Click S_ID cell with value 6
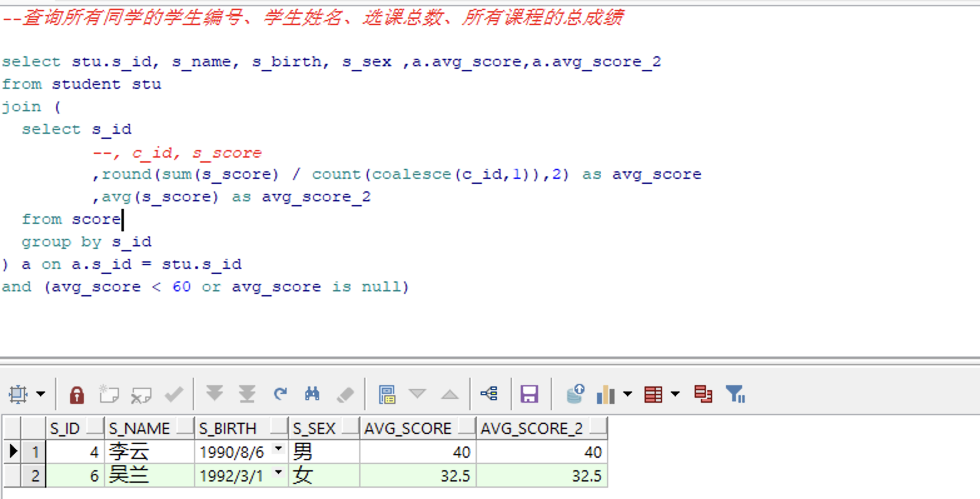 tap(75, 475)
